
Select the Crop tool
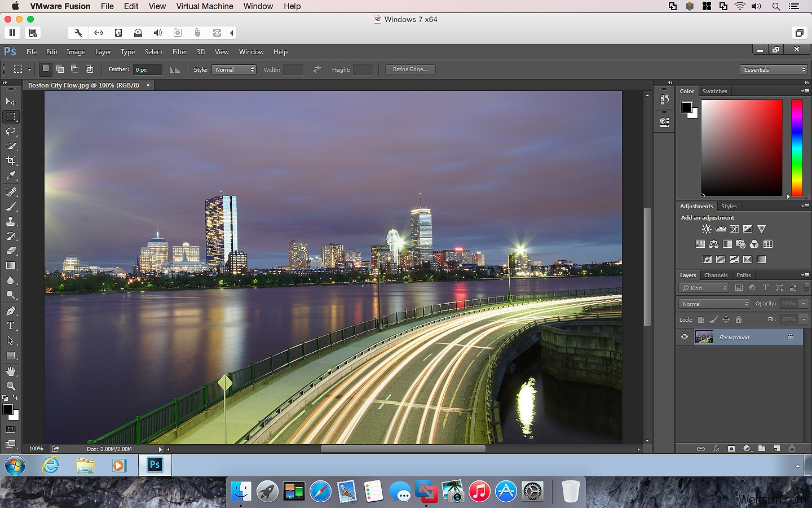[11, 161]
